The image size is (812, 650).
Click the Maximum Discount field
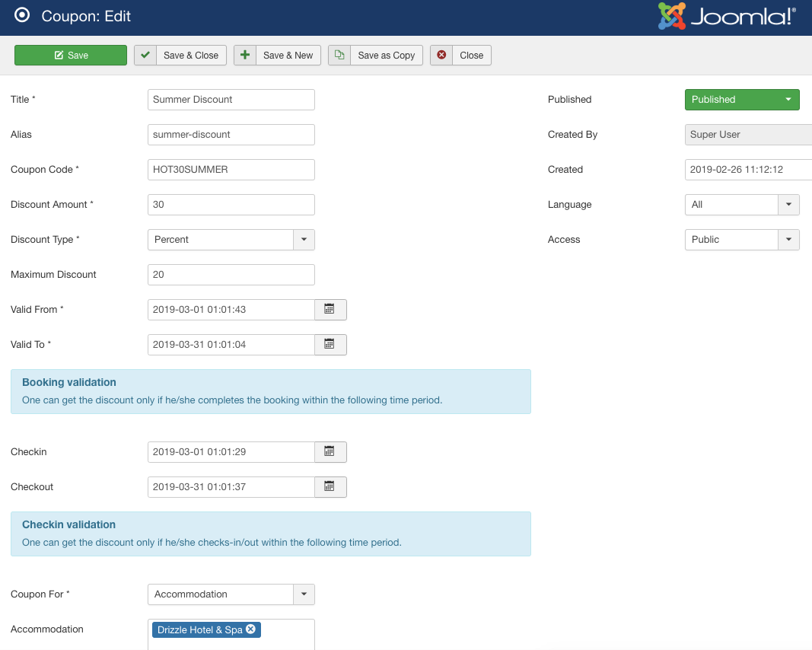click(x=231, y=275)
